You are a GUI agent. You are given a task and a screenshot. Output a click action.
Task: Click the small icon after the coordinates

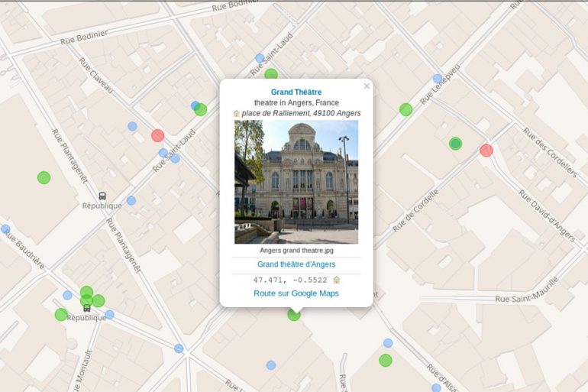337,280
